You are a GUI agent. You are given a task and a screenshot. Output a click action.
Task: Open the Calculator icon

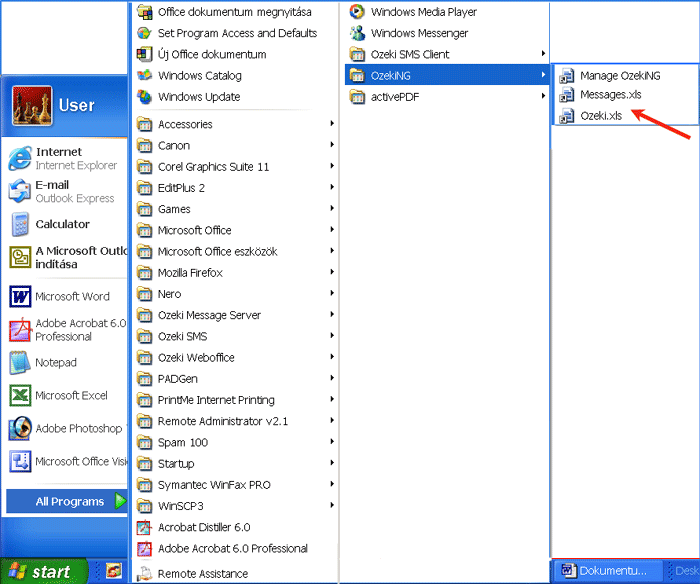click(20, 224)
